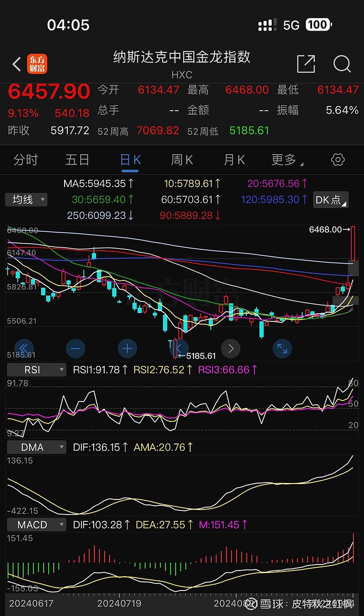Select the 分时 intraday view
Viewport: 364px width, 616px height.
25,160
